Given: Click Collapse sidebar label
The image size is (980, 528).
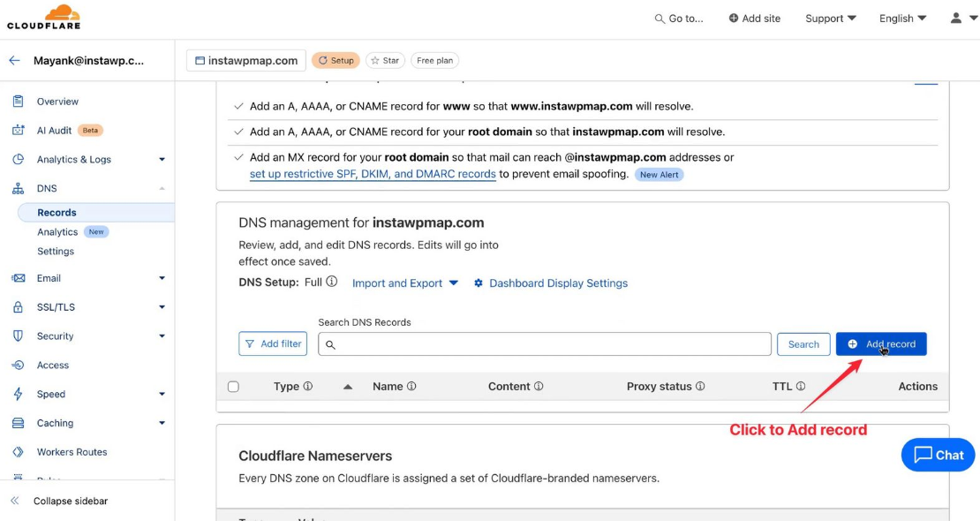Looking at the screenshot, I should click(71, 501).
